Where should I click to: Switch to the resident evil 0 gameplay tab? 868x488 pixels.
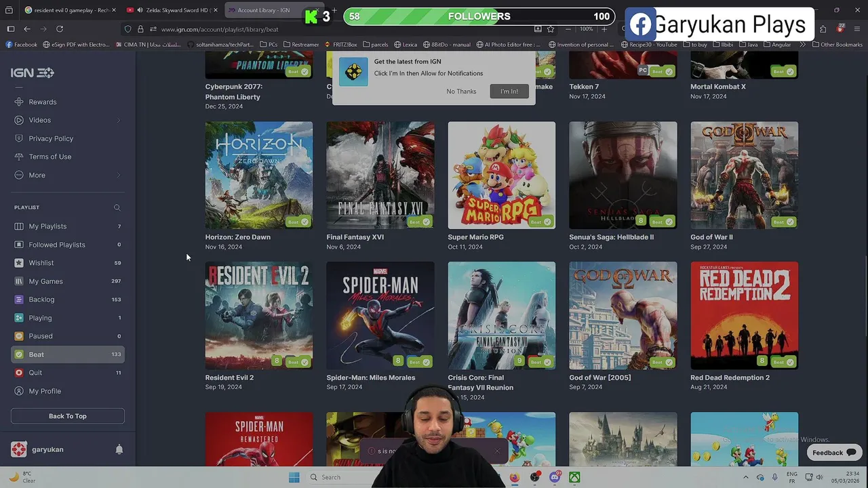pyautogui.click(x=69, y=10)
